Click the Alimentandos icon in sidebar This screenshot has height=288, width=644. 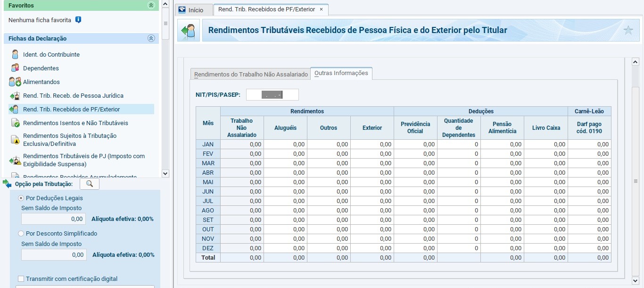click(15, 82)
